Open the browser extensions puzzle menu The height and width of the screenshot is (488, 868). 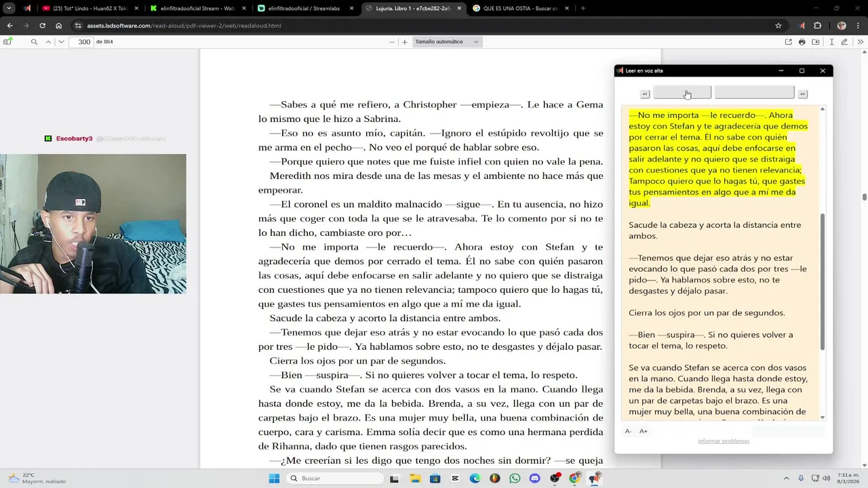818,26
